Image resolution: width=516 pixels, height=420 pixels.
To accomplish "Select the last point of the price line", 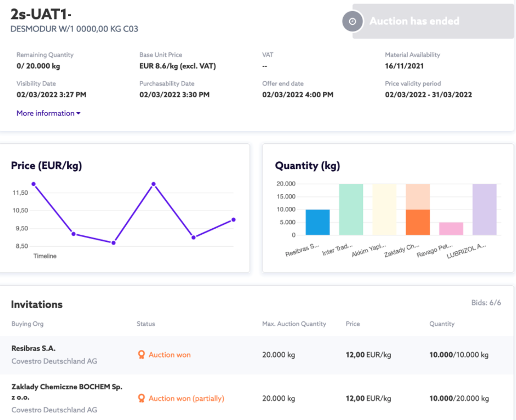I will (x=234, y=219).
